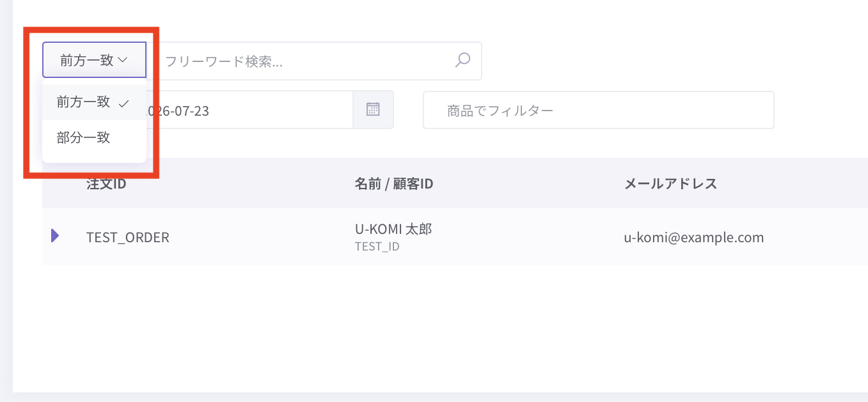Expand the TEST_ORDER row with purple triangle
This screenshot has height=402, width=868.
point(55,236)
